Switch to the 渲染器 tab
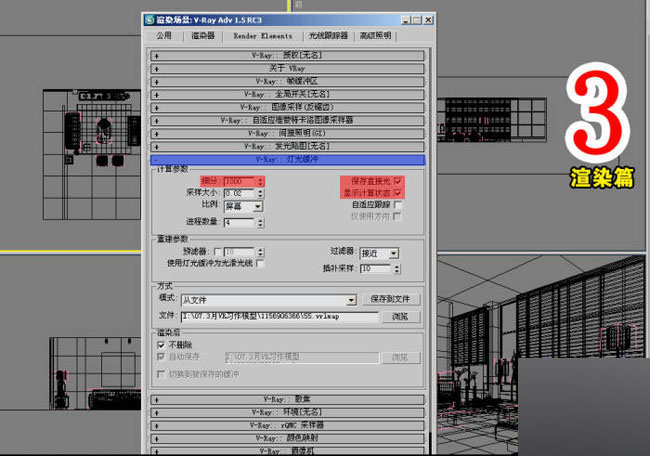The width and height of the screenshot is (650, 456). tap(203, 36)
